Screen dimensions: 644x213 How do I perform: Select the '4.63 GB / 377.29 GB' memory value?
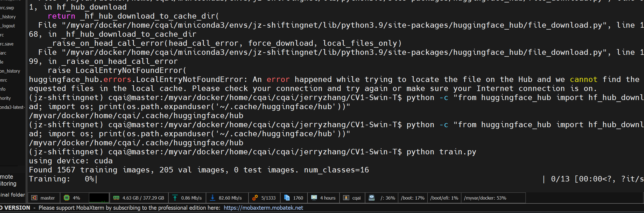(143, 198)
